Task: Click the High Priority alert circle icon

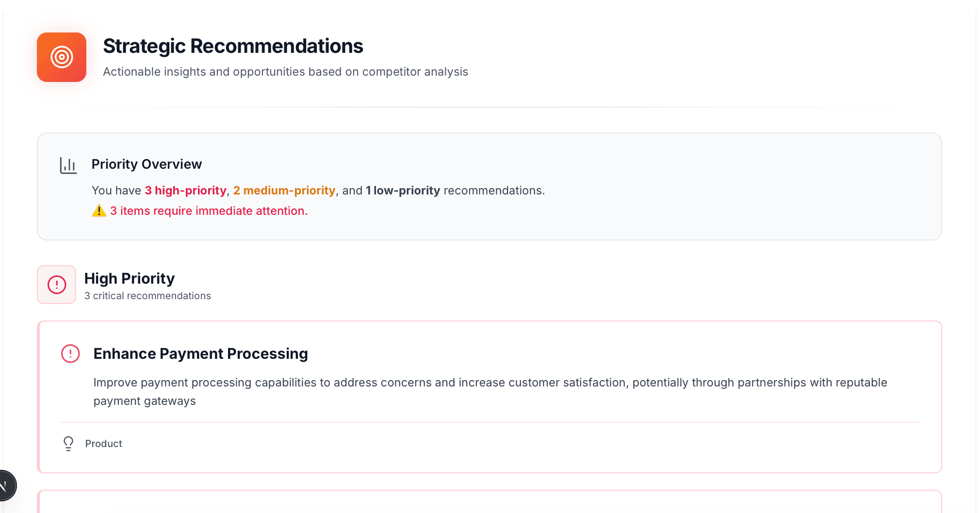Action: 57,285
